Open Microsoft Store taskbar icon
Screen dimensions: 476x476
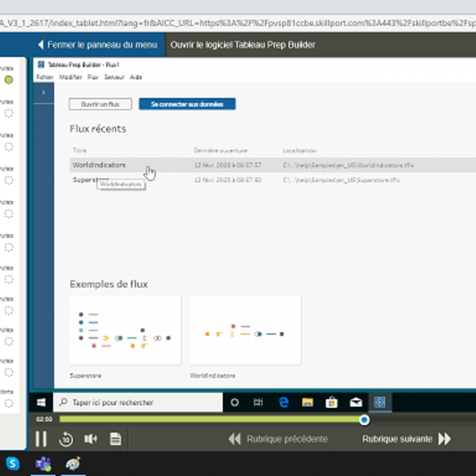[331, 403]
